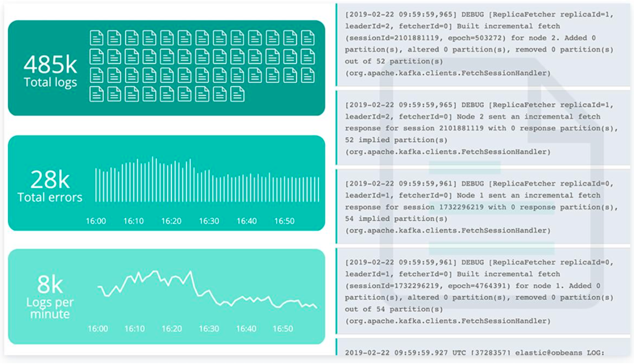Select the last document icon in bottom row
Image resolution: width=634 pixels, height=364 pixels.
[237, 94]
